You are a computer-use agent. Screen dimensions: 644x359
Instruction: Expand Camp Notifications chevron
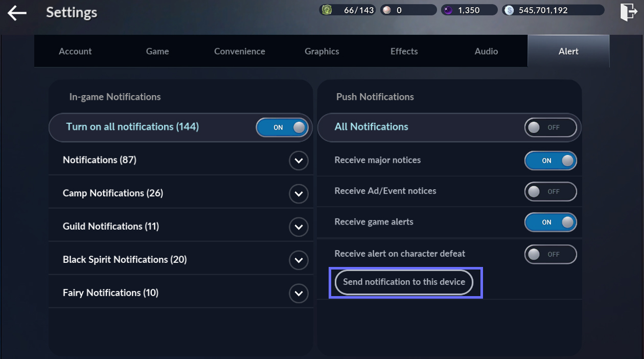pyautogui.click(x=298, y=194)
